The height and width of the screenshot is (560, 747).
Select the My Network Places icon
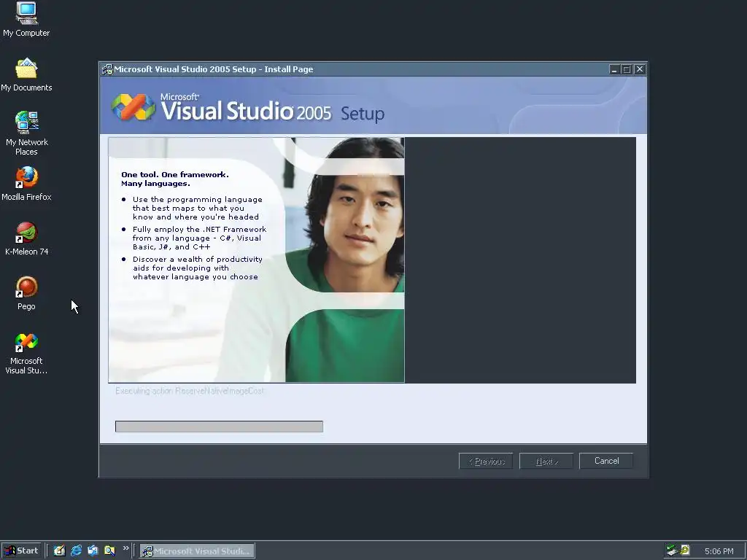[x=26, y=133]
